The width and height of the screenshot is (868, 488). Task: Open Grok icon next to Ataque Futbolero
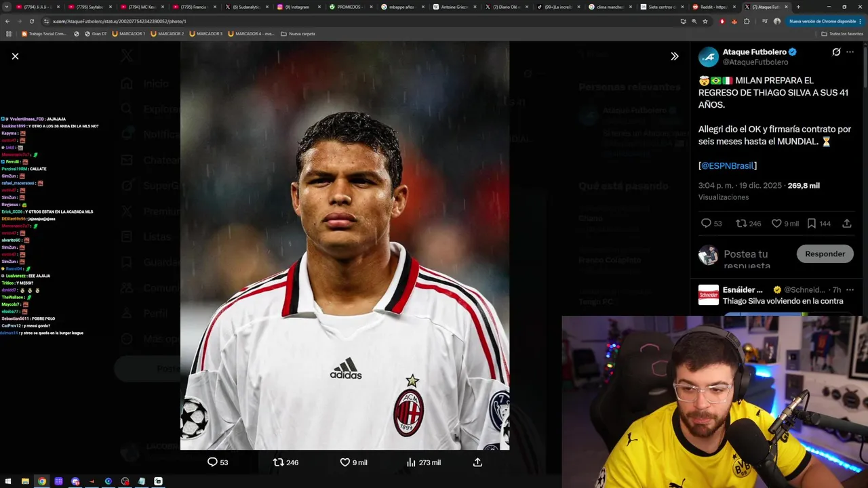point(836,52)
